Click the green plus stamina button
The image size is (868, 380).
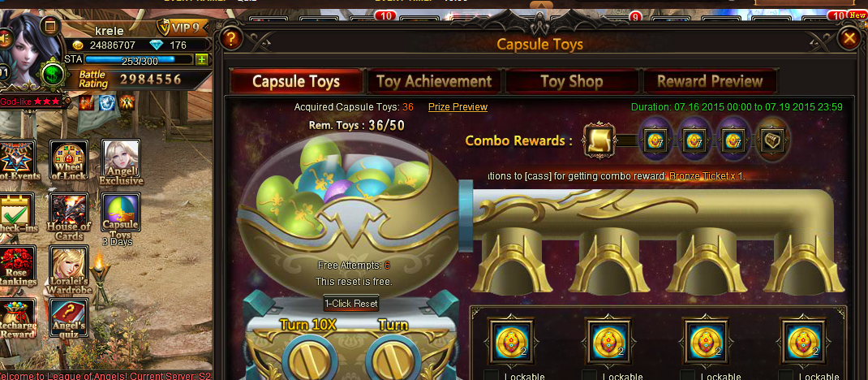(x=202, y=59)
